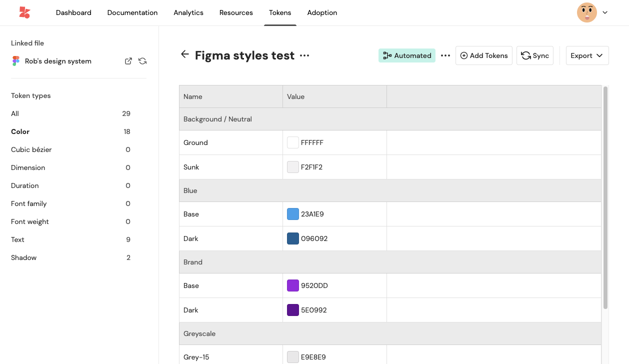629x364 pixels.
Task: Click the back arrow beside Figma styles test
Action: (185, 54)
